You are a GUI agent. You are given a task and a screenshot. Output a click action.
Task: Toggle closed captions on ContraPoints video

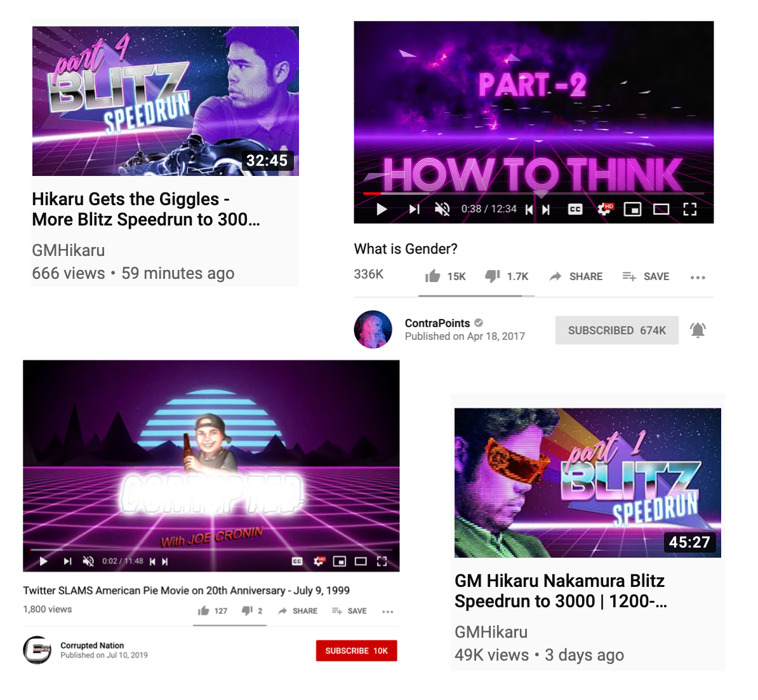(x=575, y=210)
